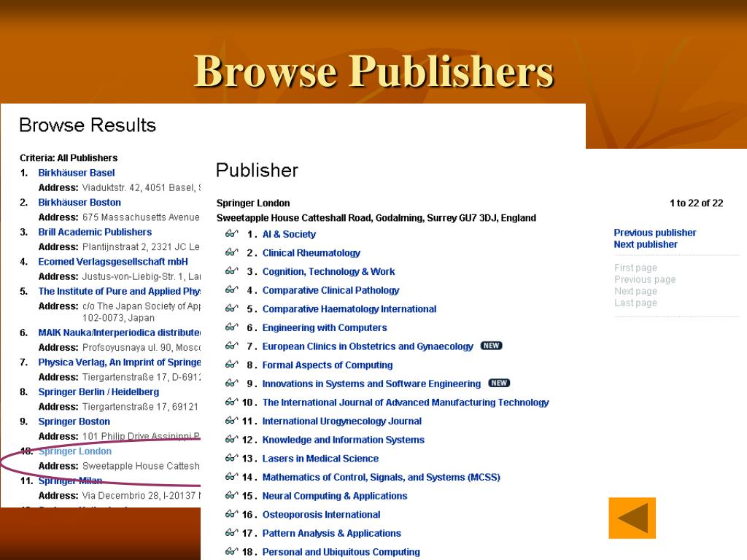Click NEW badge next to European Clinics in Obstetrics
The image size is (747, 560).
click(x=491, y=346)
